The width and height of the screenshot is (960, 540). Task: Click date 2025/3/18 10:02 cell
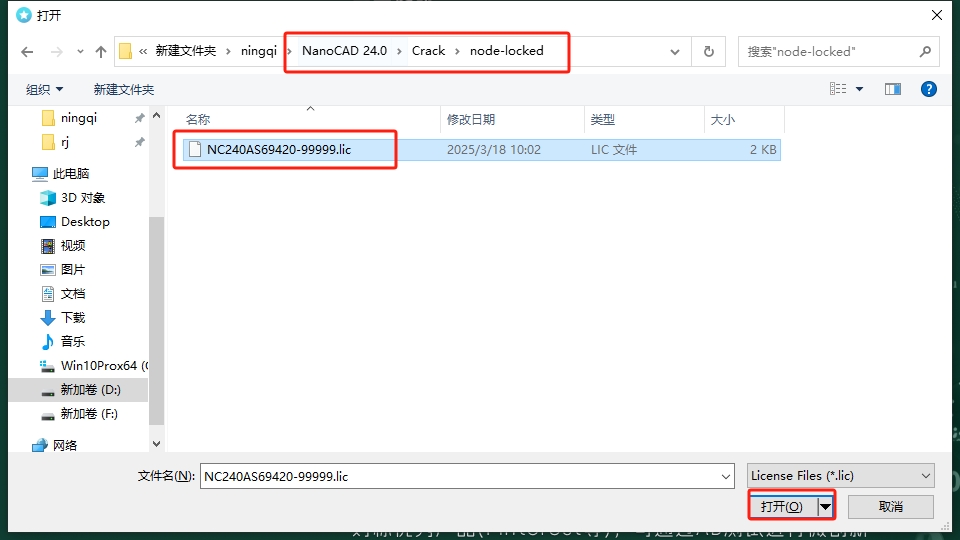(493, 149)
